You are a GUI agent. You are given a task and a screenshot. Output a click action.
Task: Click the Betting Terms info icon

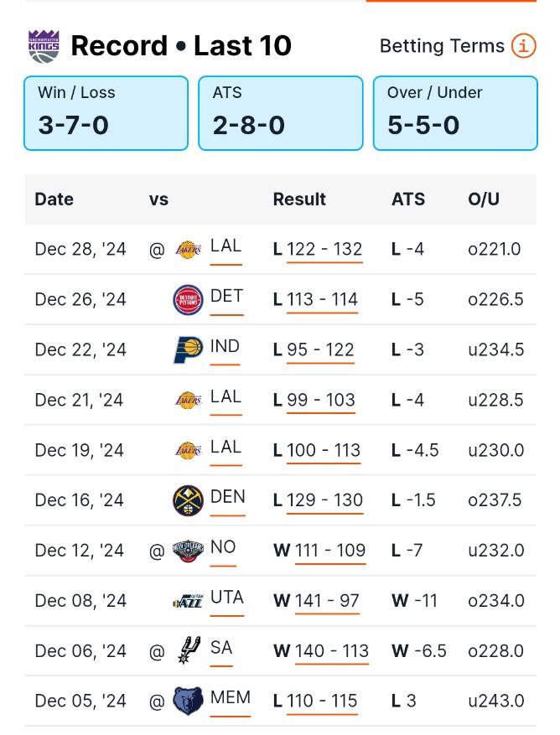[523, 46]
